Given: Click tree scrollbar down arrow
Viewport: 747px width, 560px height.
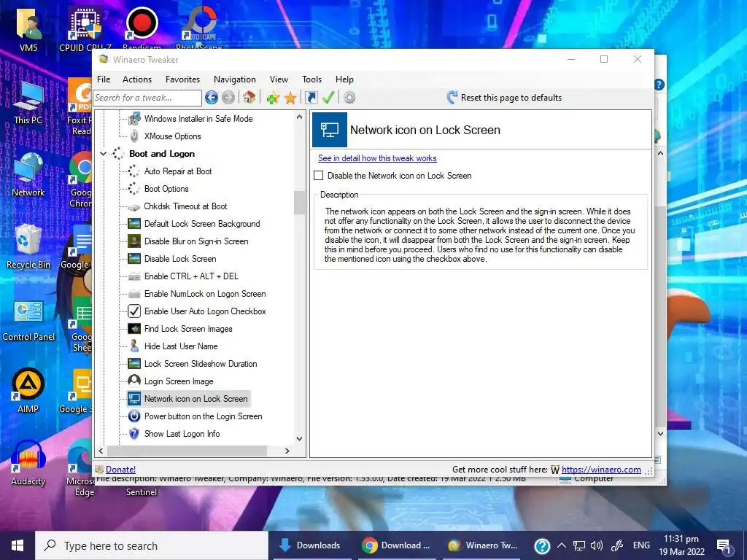Looking at the screenshot, I should click(299, 438).
